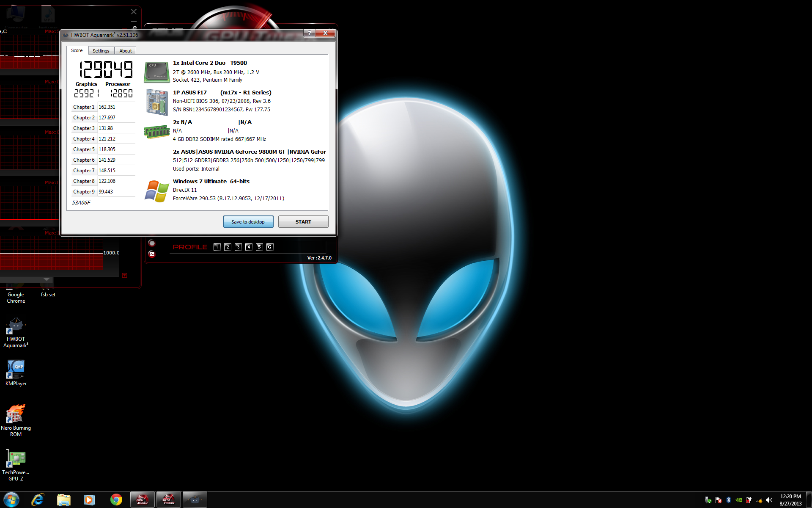Switch to the Settings tab in Aquamark
The width and height of the screenshot is (812, 508).
(x=101, y=51)
